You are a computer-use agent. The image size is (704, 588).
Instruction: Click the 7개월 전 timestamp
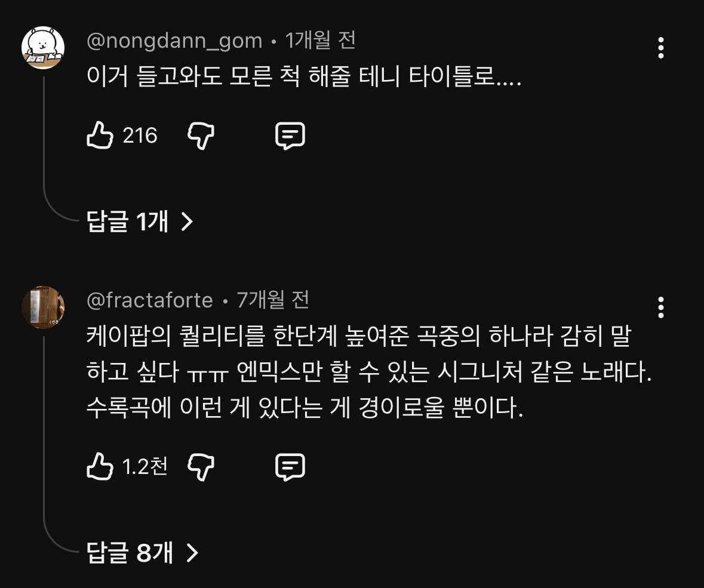(273, 300)
